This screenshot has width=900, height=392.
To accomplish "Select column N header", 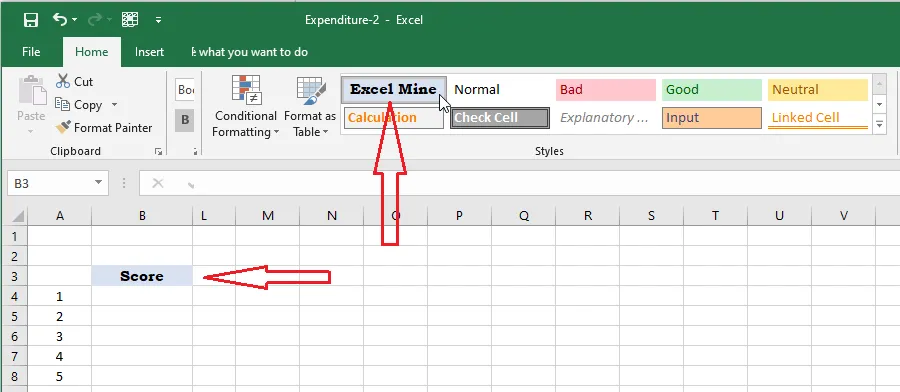I will click(332, 216).
